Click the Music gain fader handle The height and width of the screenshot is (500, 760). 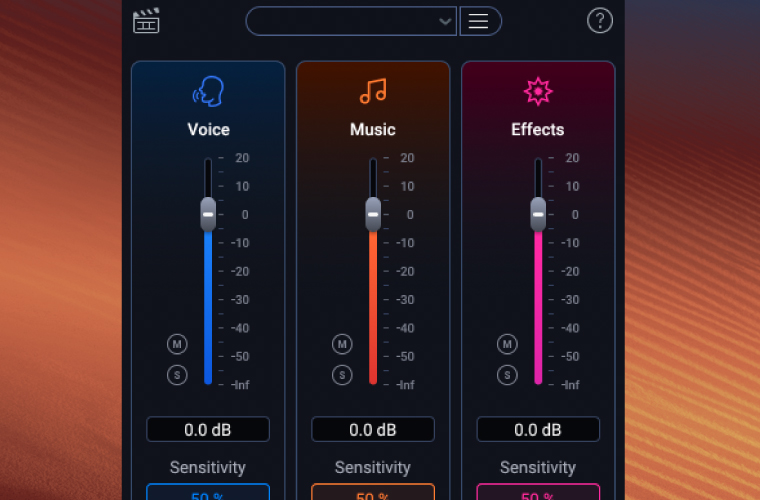click(373, 214)
